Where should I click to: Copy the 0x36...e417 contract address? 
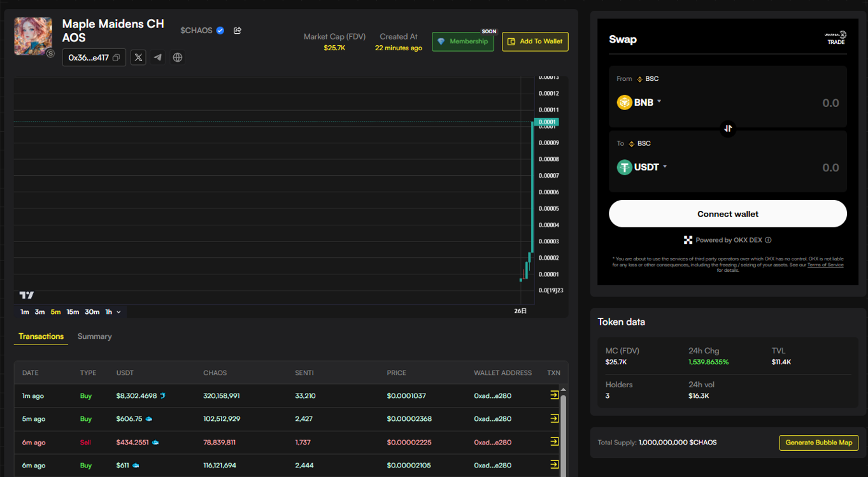tap(116, 57)
